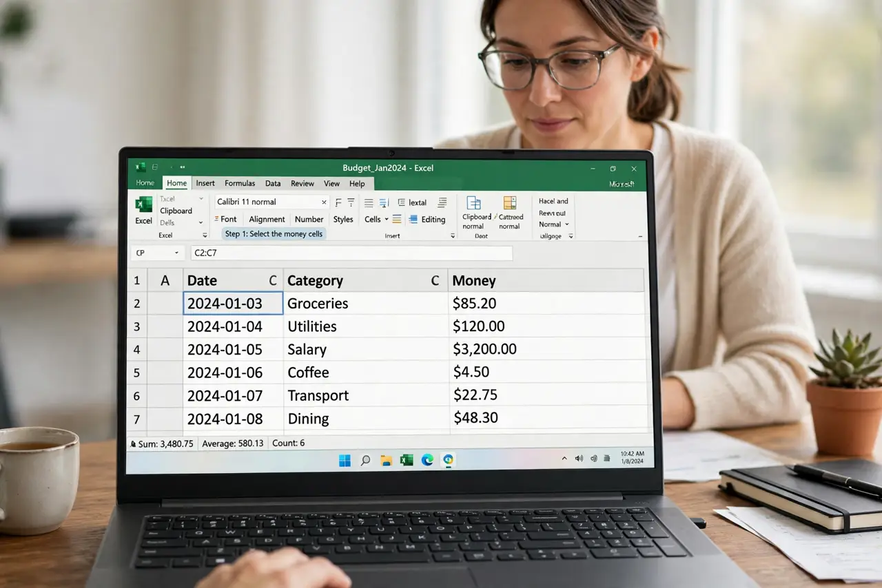Click the formula bar showing C2:C7
This screenshot has width=882, height=588.
[351, 253]
